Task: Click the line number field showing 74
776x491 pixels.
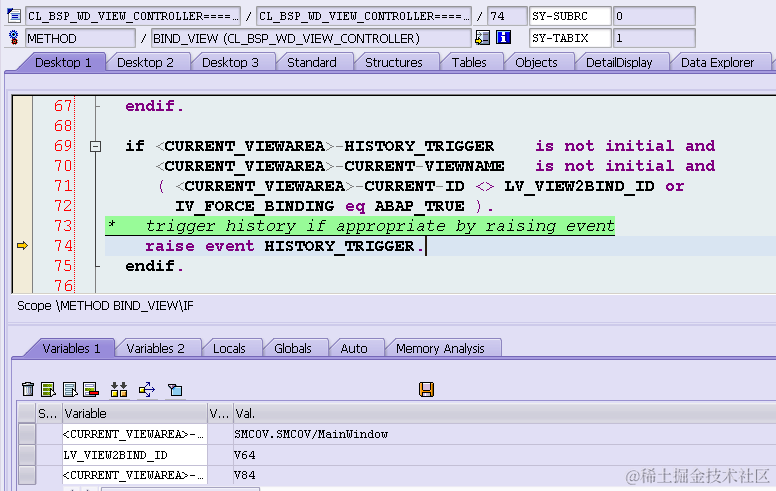Action: coord(507,16)
